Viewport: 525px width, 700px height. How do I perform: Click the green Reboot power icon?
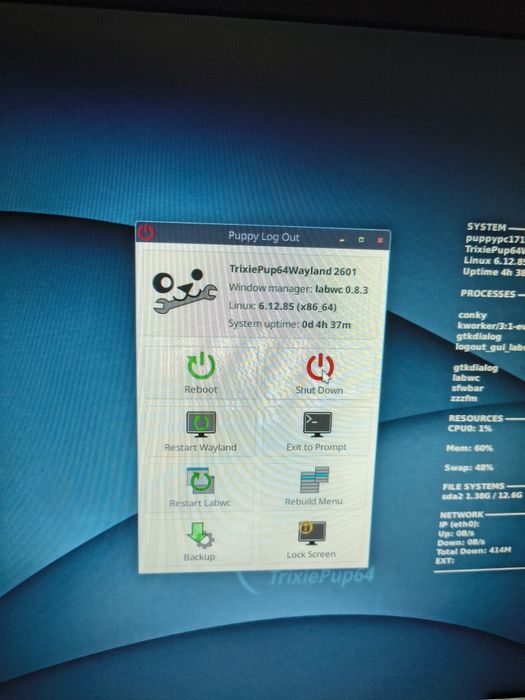pos(201,366)
